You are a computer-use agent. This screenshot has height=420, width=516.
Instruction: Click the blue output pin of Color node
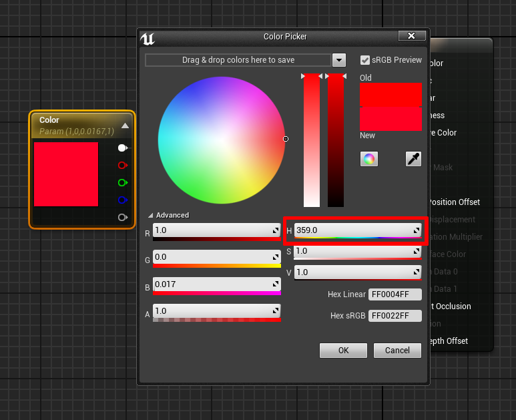(122, 200)
